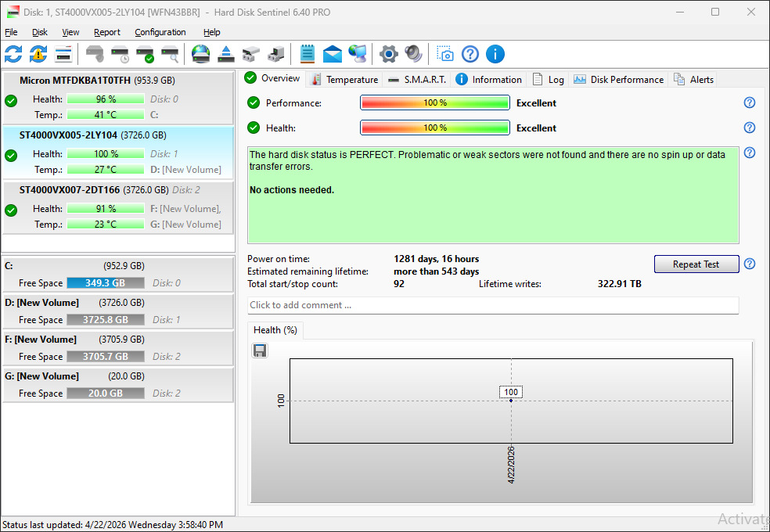770x532 pixels.
Task: Click the G: free space 20.0 GB bar
Action: pyautogui.click(x=106, y=394)
